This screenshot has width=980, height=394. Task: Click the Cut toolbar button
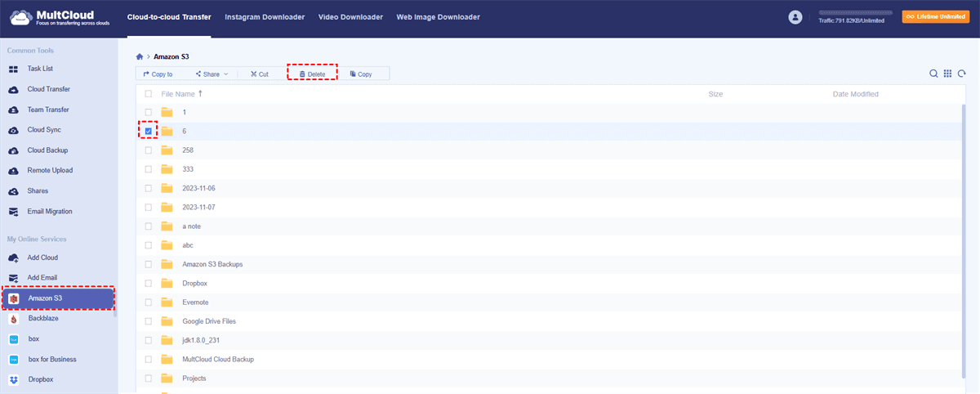click(260, 74)
